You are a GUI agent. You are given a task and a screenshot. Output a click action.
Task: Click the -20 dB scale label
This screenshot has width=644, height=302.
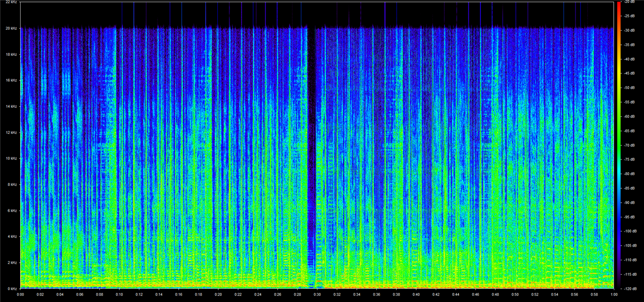pos(629,2)
